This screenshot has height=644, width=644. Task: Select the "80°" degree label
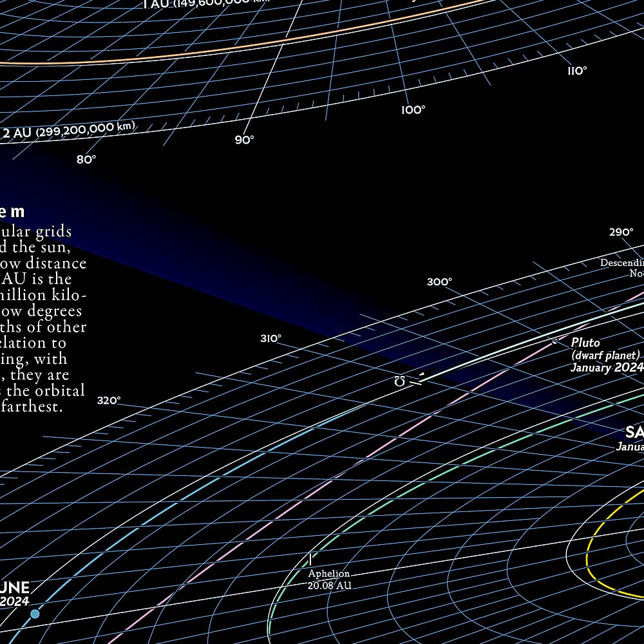[86, 159]
